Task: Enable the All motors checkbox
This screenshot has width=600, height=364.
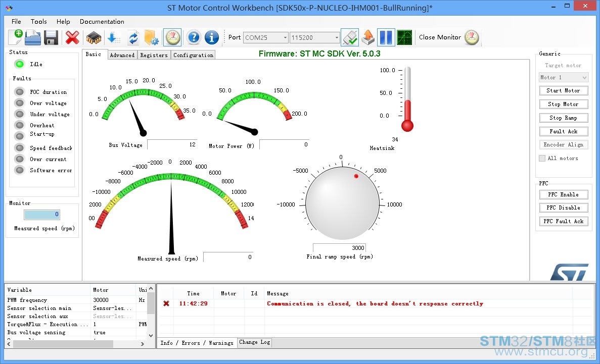Action: coord(542,159)
